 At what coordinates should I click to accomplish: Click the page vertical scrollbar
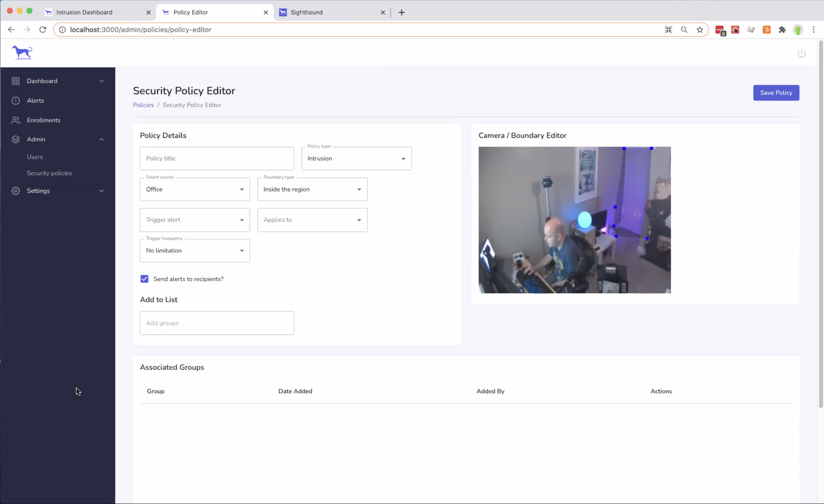pyautogui.click(x=821, y=224)
